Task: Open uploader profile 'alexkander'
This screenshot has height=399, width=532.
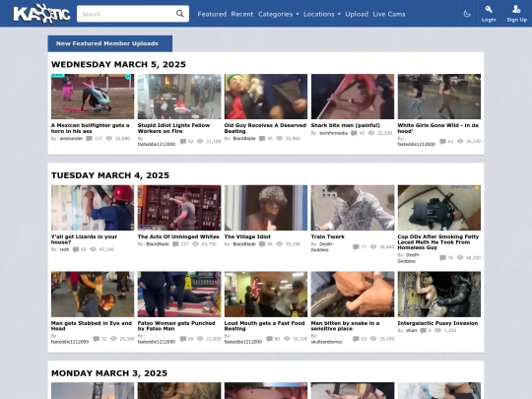Action: tap(71, 139)
